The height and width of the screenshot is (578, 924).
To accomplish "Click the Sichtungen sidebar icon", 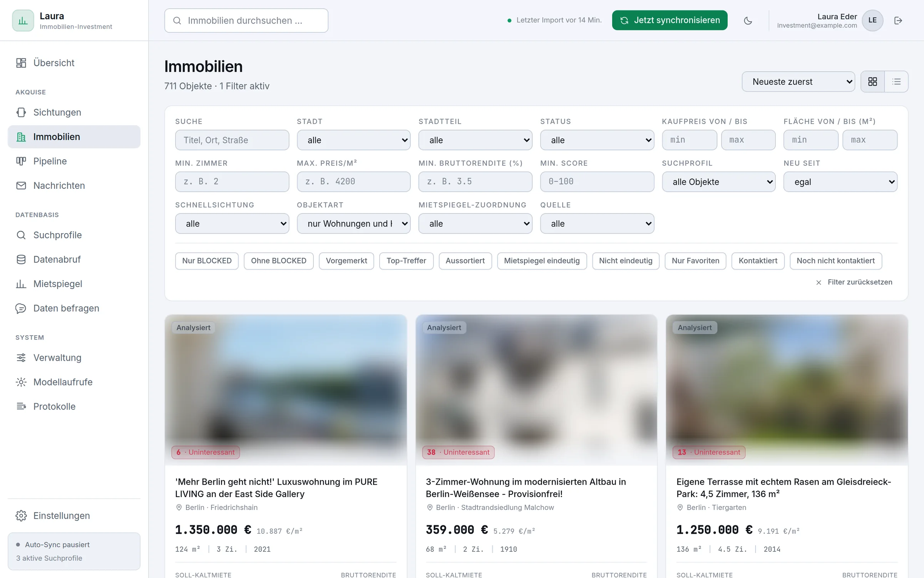I will [x=21, y=112].
